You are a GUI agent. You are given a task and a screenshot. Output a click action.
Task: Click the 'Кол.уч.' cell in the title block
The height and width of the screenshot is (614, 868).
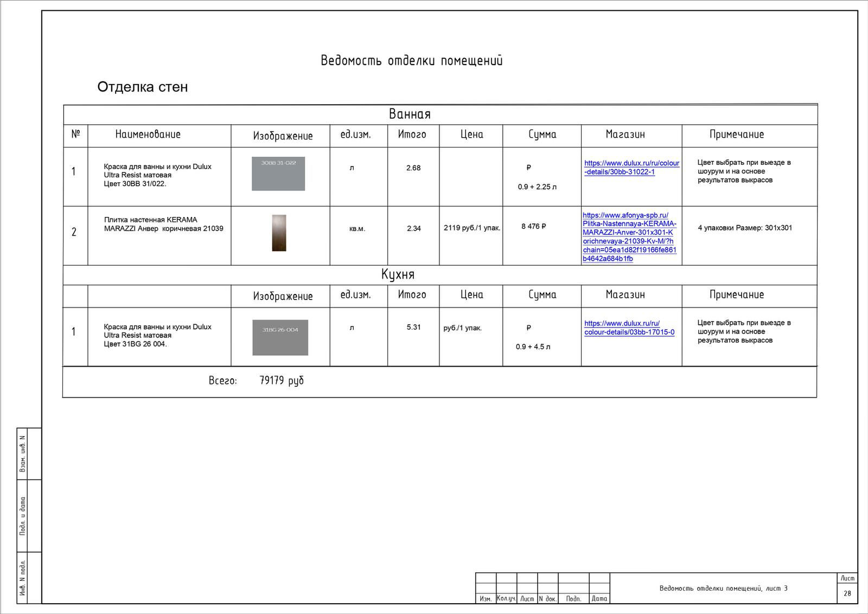[506, 598]
